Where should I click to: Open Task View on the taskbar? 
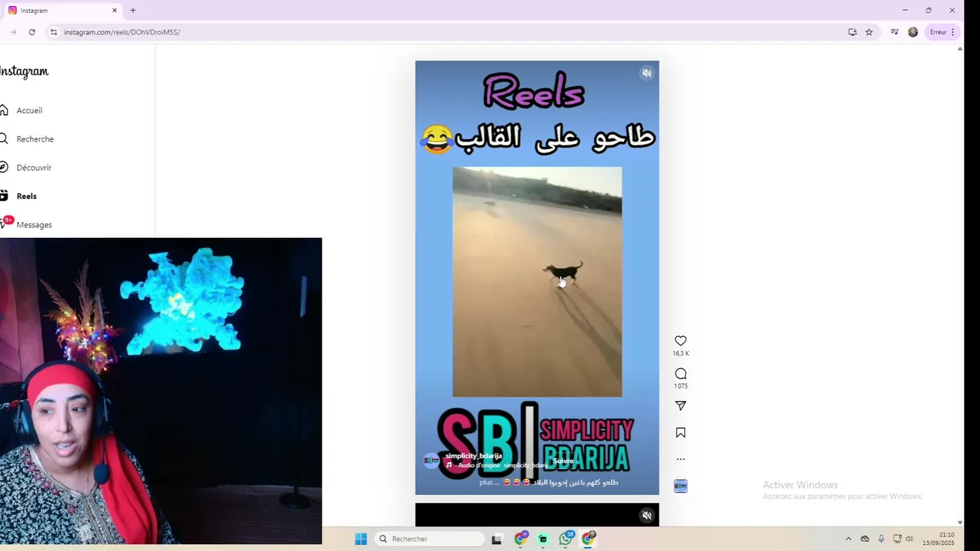tap(496, 539)
